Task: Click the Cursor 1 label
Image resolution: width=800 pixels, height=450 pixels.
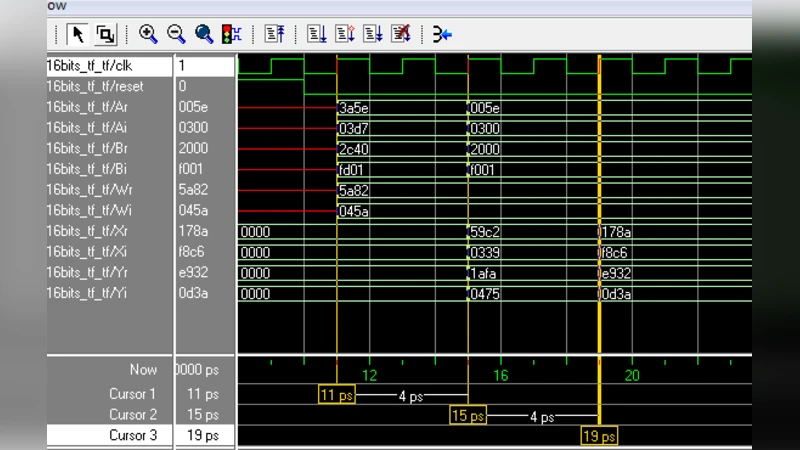Action: [x=132, y=394]
